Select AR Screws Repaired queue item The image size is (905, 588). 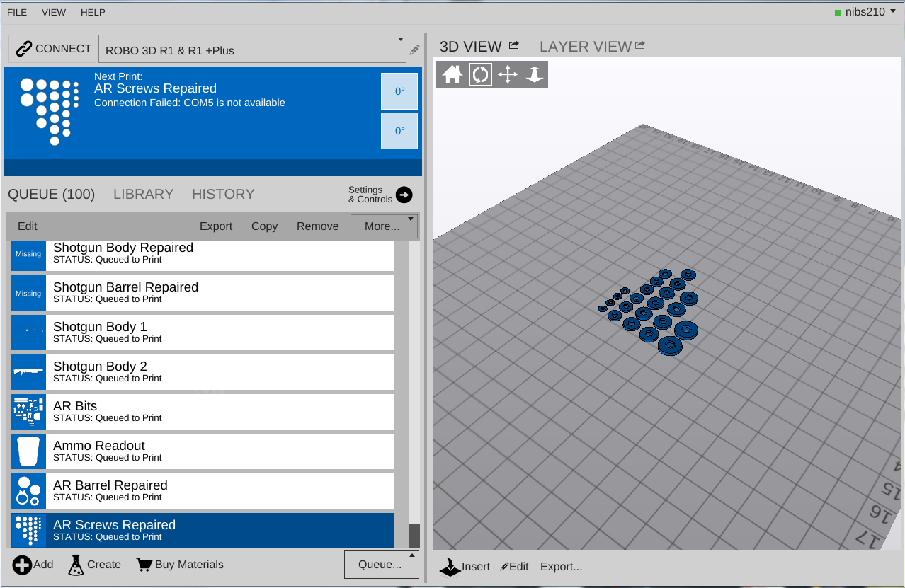click(x=203, y=530)
